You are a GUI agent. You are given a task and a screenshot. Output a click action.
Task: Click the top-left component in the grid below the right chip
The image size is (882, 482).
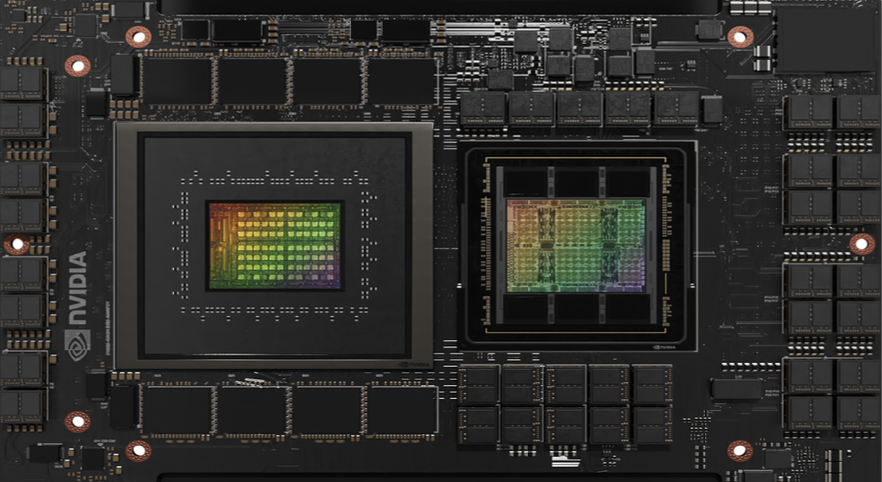(479, 384)
